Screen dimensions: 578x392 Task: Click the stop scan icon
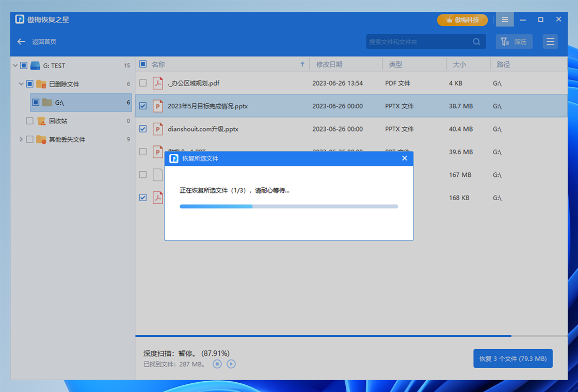pos(217,364)
